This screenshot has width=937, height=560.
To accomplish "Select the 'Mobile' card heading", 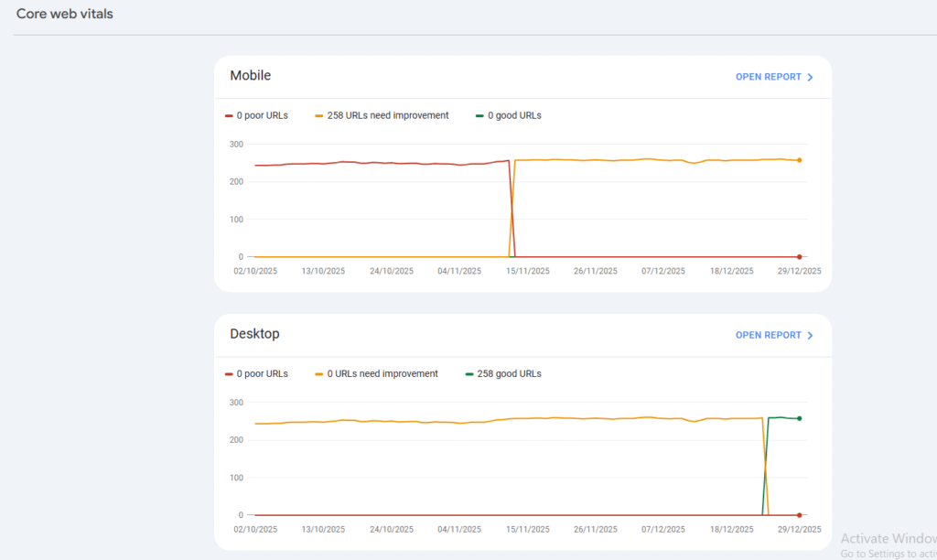I will click(x=250, y=75).
